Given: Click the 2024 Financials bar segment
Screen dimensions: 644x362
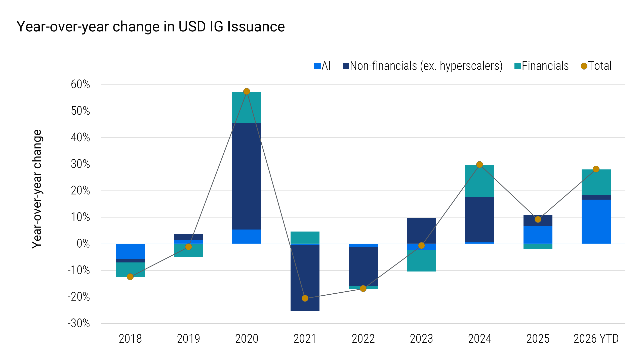Looking at the screenshot, I should (480, 181).
